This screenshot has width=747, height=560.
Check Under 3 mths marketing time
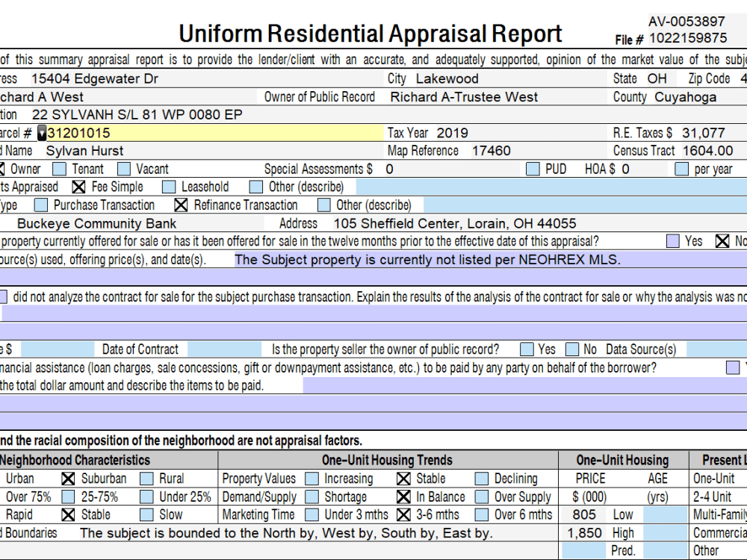click(311, 514)
